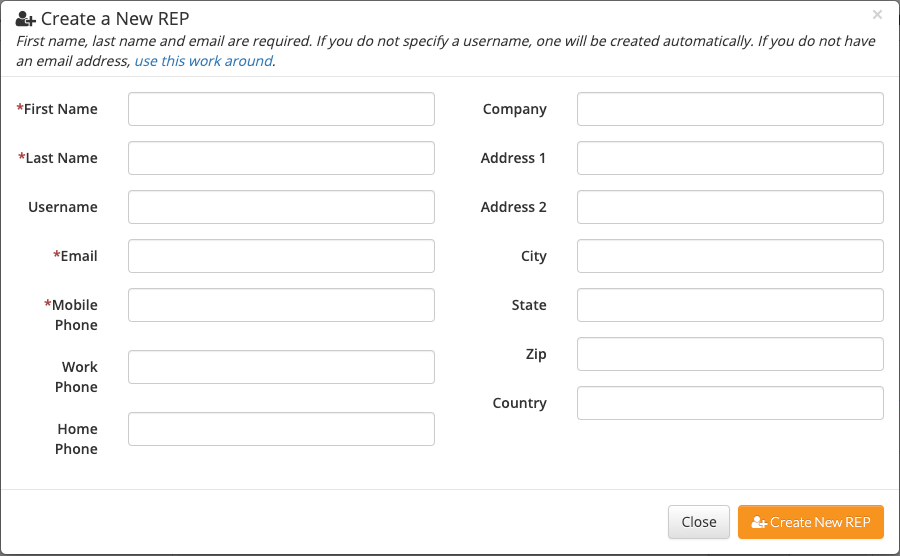Select the Home Phone input field
This screenshot has height=556, width=900.
(281, 429)
